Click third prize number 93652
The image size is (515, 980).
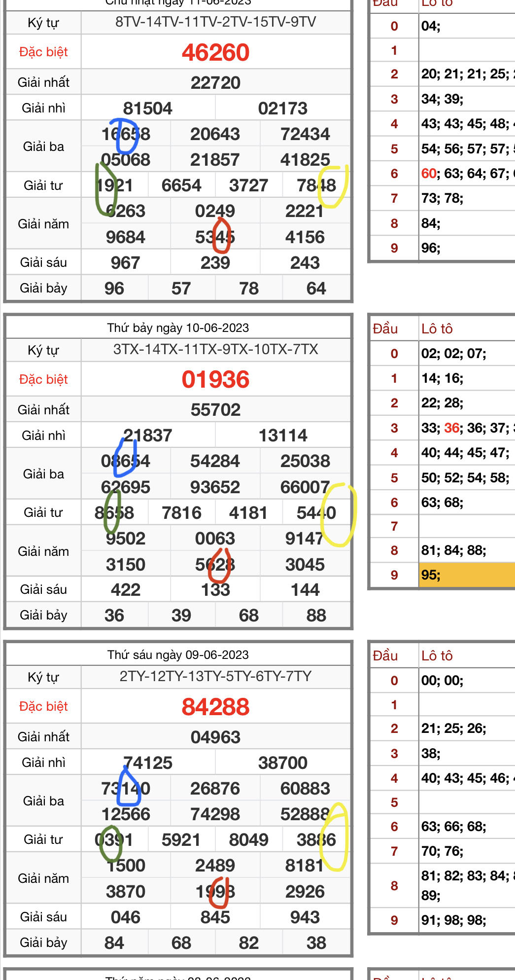point(215,487)
